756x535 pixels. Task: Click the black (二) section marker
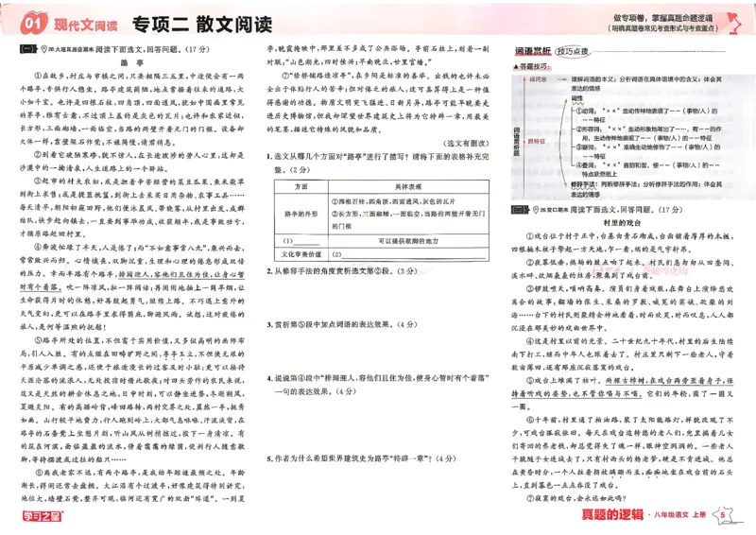[x=521, y=210]
